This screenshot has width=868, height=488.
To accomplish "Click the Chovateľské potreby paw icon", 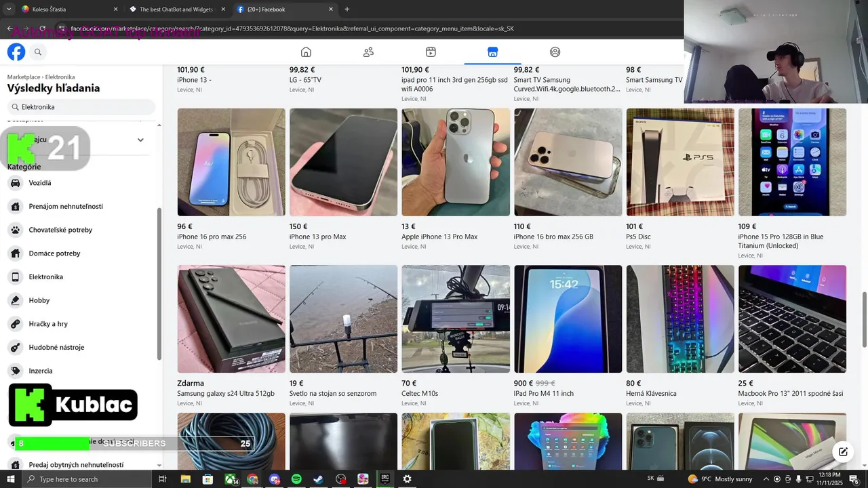I will [x=15, y=230].
